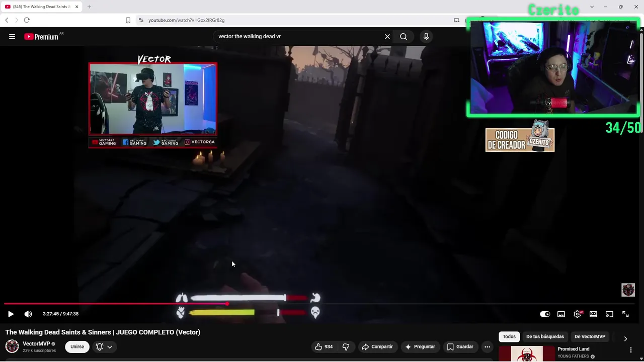Screen dimensions: 644x362
Task: Clear the search box with X
Action: [x=387, y=37]
